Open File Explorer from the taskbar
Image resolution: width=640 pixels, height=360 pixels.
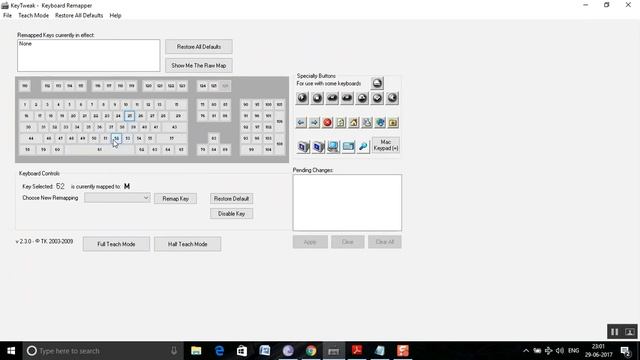tap(196, 351)
